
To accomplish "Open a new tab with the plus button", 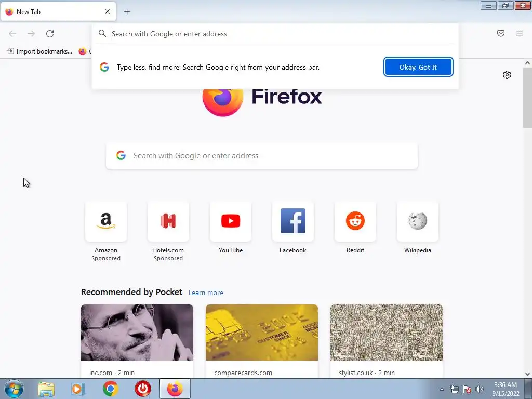I will (x=127, y=12).
